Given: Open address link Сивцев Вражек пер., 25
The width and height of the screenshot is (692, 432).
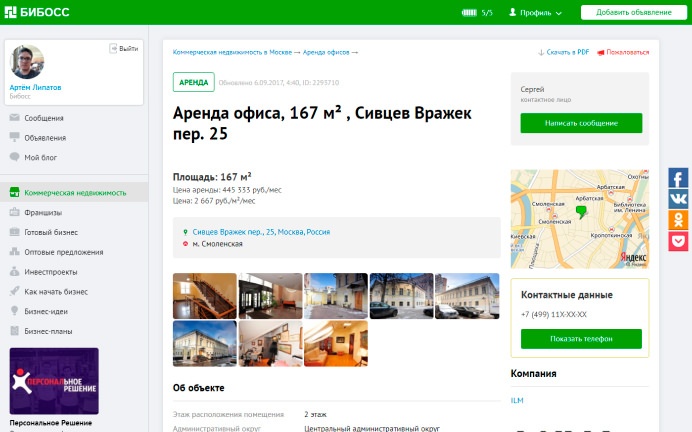Looking at the screenshot, I should coord(261,232).
